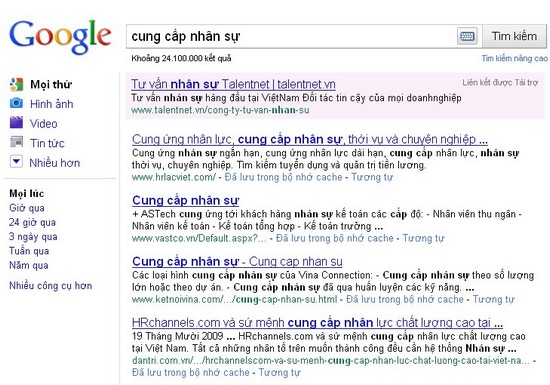
Task: Click the talentnet.vn green URL
Action: point(220,110)
